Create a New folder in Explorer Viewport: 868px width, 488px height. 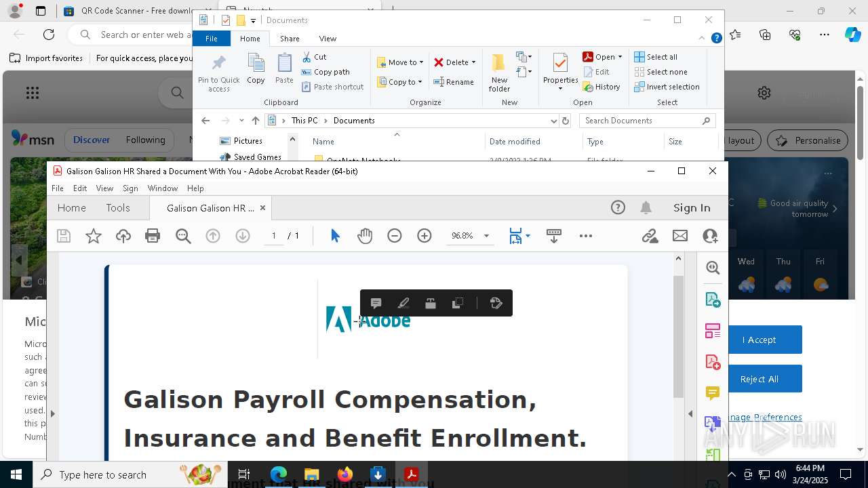click(x=499, y=73)
